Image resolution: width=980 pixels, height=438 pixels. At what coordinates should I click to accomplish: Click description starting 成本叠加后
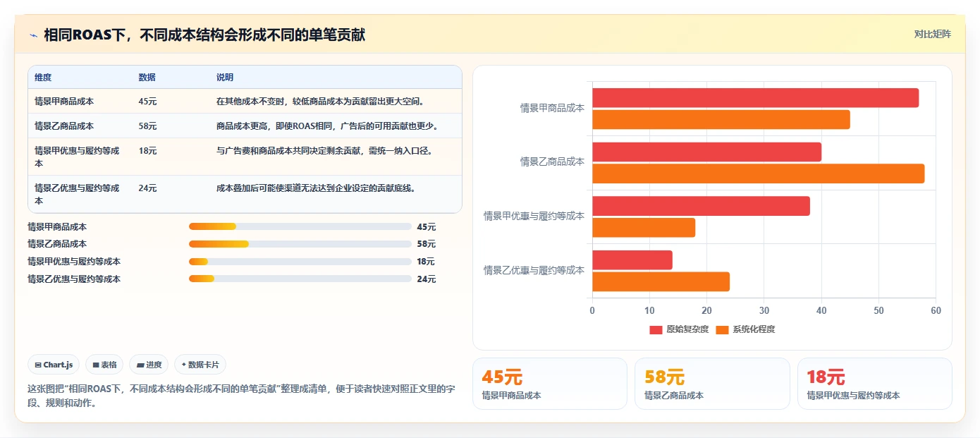(316, 188)
